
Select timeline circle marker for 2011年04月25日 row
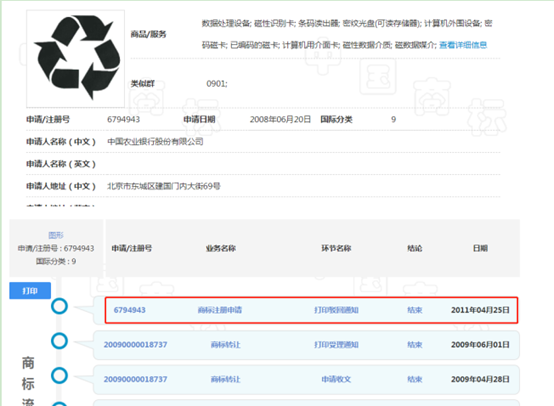point(59,306)
